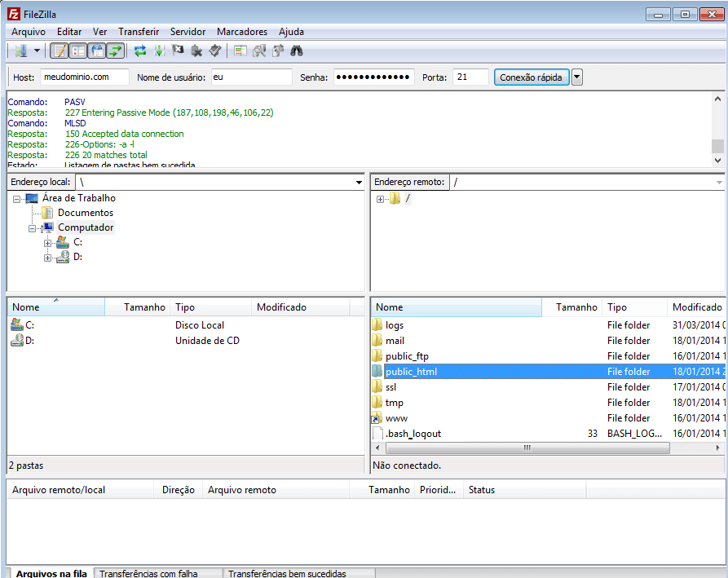The width and height of the screenshot is (728, 578).
Task: Open the Site Manager icon
Action: coord(20,51)
